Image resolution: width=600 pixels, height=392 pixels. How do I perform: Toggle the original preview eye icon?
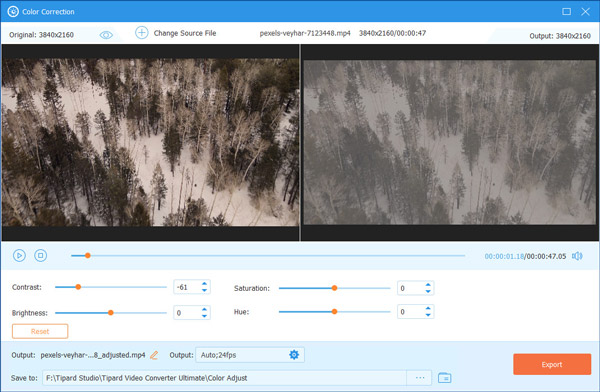106,35
